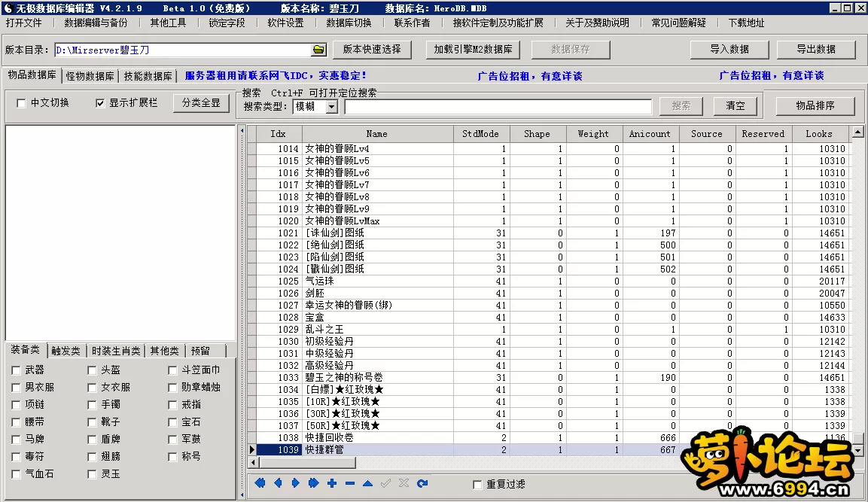Check the 男衣服 category
The width and height of the screenshot is (868, 502).
[x=16, y=388]
